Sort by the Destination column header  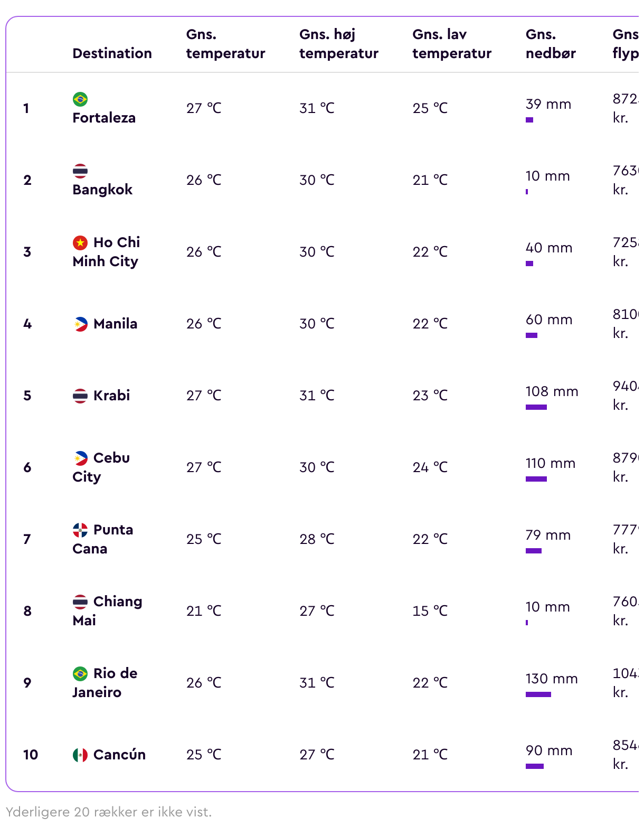(x=112, y=53)
